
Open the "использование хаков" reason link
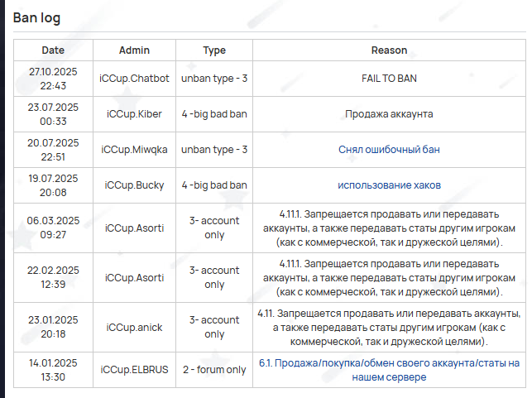(x=389, y=185)
